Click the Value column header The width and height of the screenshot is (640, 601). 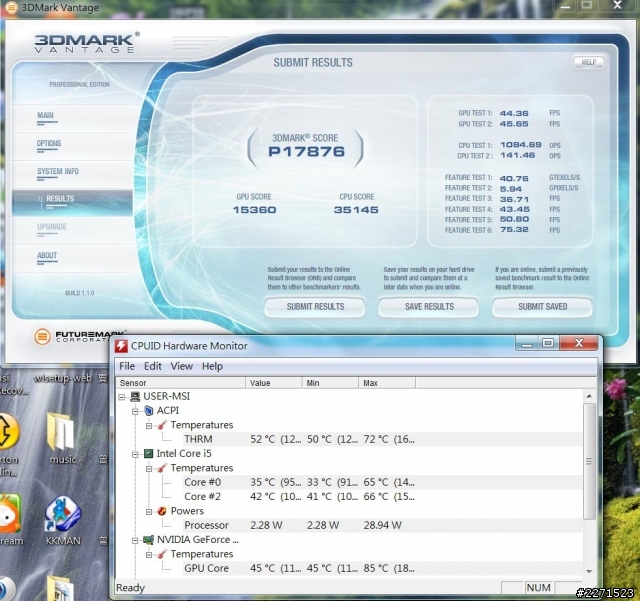(274, 383)
